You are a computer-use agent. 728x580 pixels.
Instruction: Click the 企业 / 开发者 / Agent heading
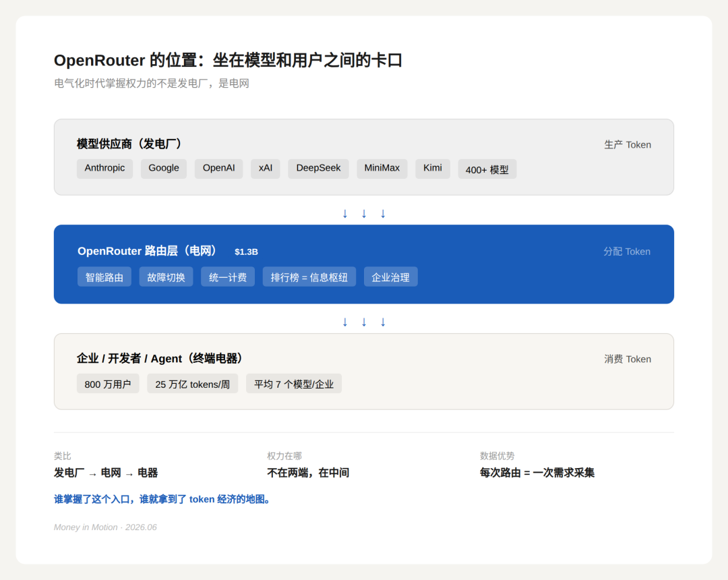(x=160, y=359)
